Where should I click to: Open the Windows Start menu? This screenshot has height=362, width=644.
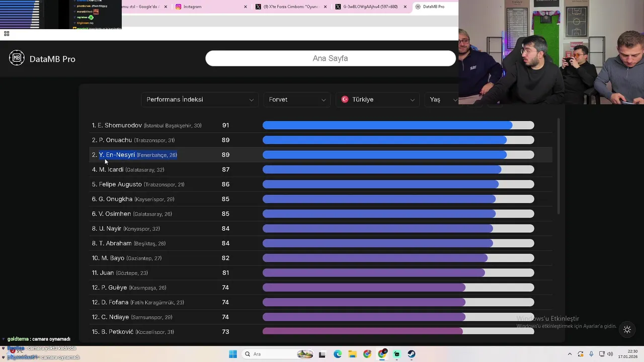(232, 354)
